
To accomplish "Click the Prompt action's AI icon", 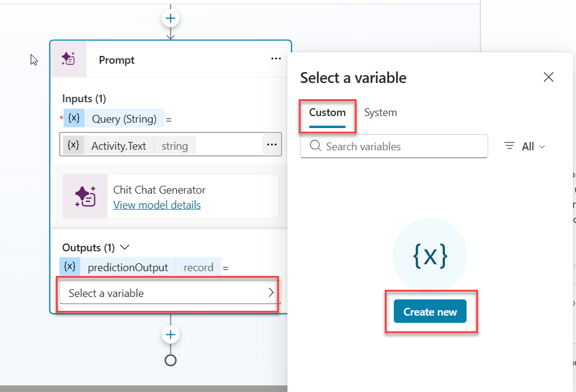I will pos(69,60).
